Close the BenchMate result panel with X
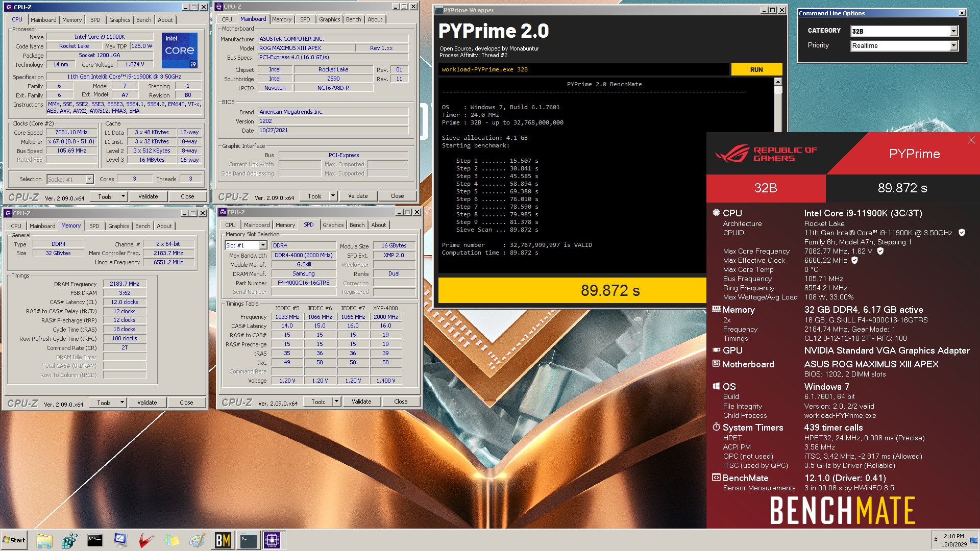The width and height of the screenshot is (980, 551). click(971, 140)
